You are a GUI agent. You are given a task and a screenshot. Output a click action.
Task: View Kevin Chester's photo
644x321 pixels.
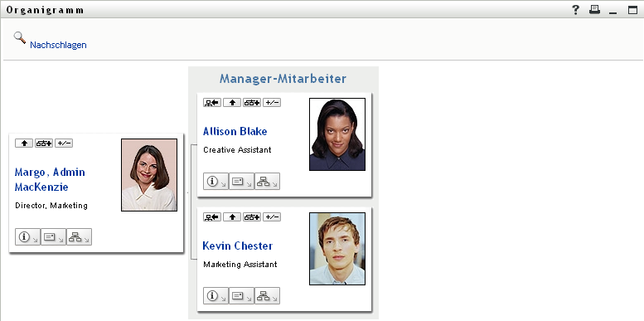(337, 249)
